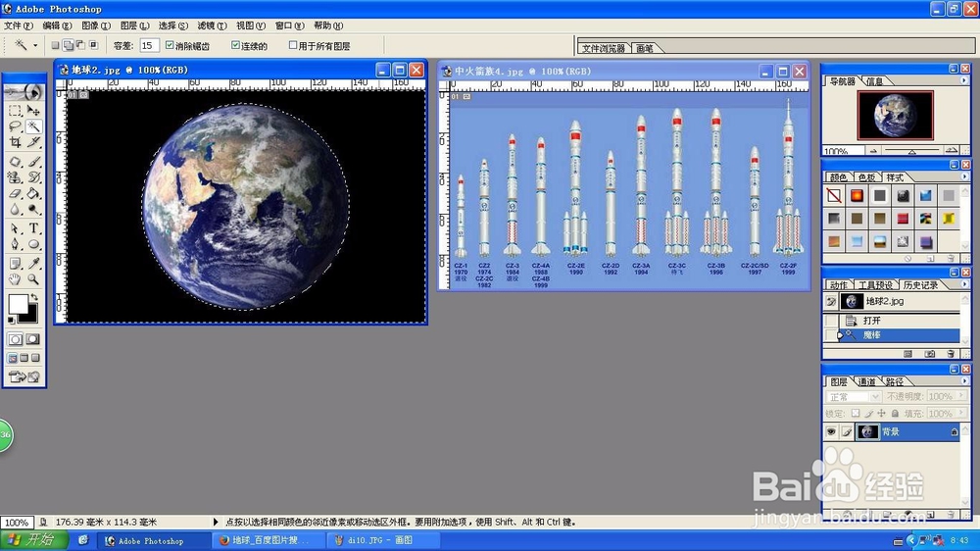Select the Paint Bucket tool

(x=33, y=194)
